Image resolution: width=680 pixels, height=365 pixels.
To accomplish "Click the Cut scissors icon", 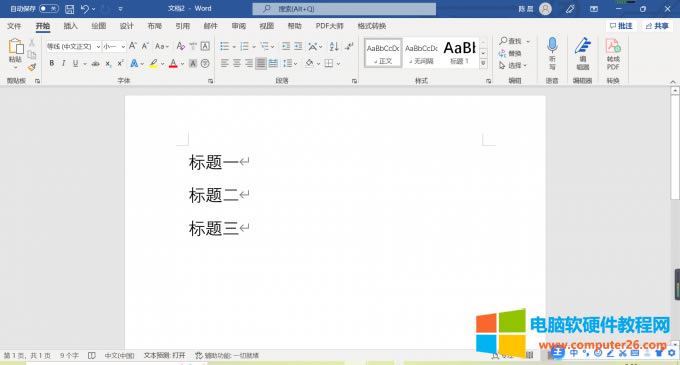I will tap(32, 43).
